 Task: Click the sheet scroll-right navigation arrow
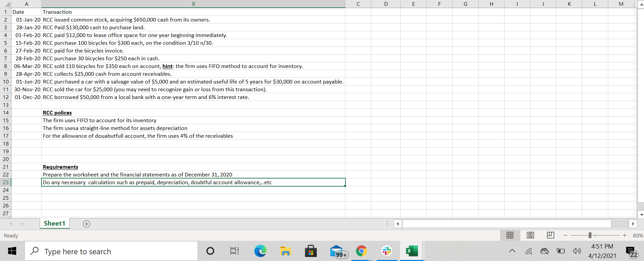point(22,224)
